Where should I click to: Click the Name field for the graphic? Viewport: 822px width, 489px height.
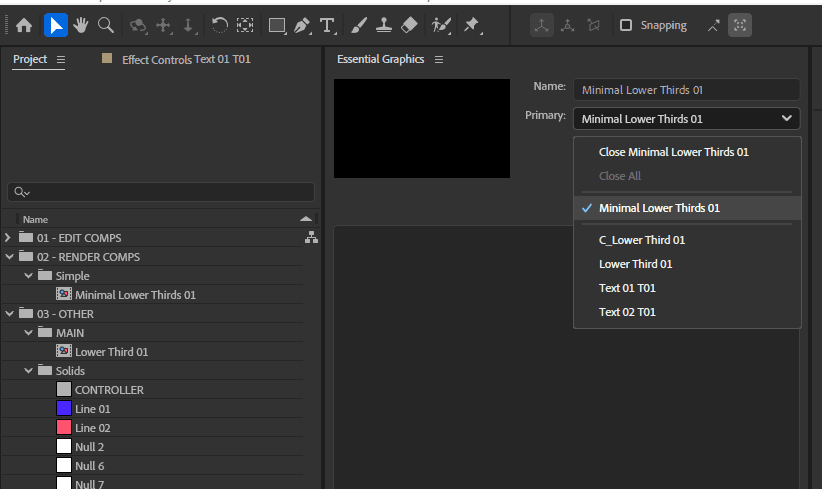686,90
